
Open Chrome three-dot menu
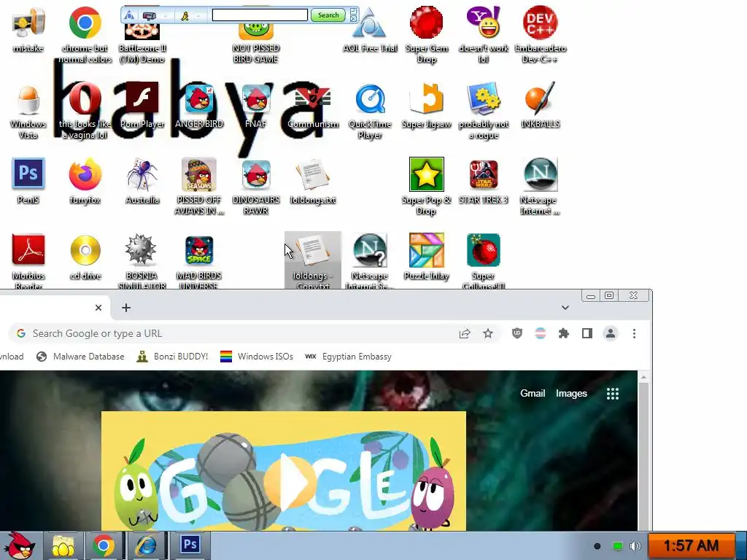pyautogui.click(x=634, y=333)
